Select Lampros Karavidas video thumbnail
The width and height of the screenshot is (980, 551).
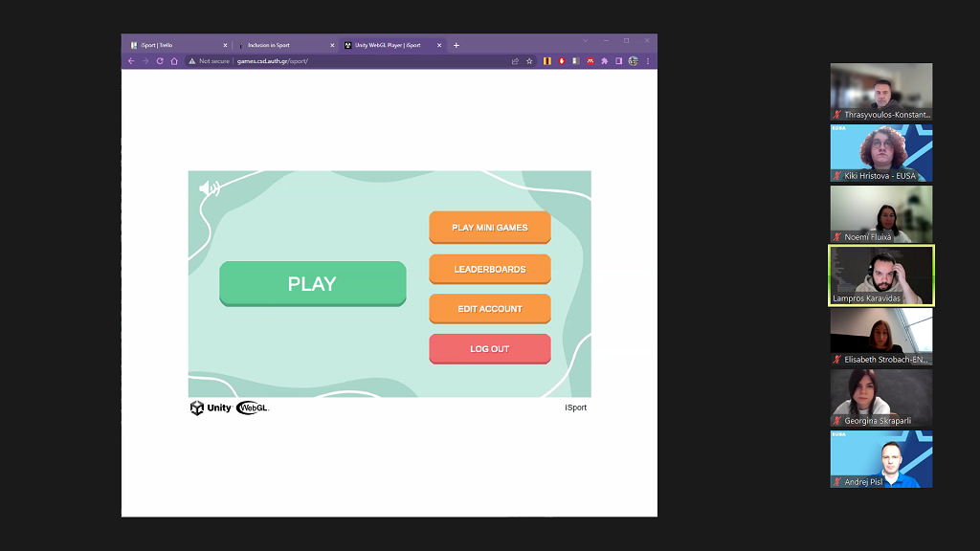point(880,275)
